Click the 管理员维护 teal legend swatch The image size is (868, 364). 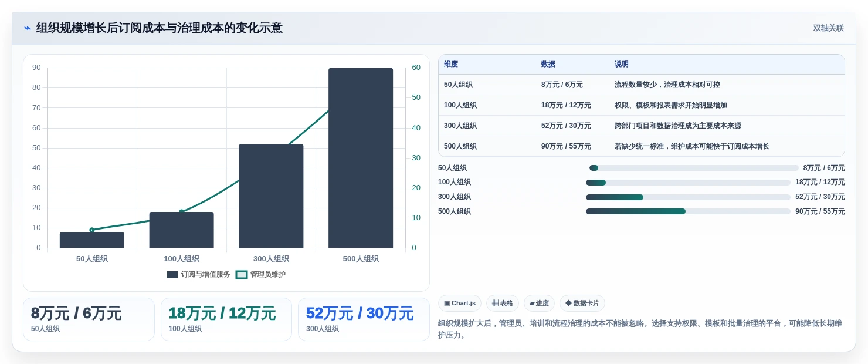(x=242, y=275)
